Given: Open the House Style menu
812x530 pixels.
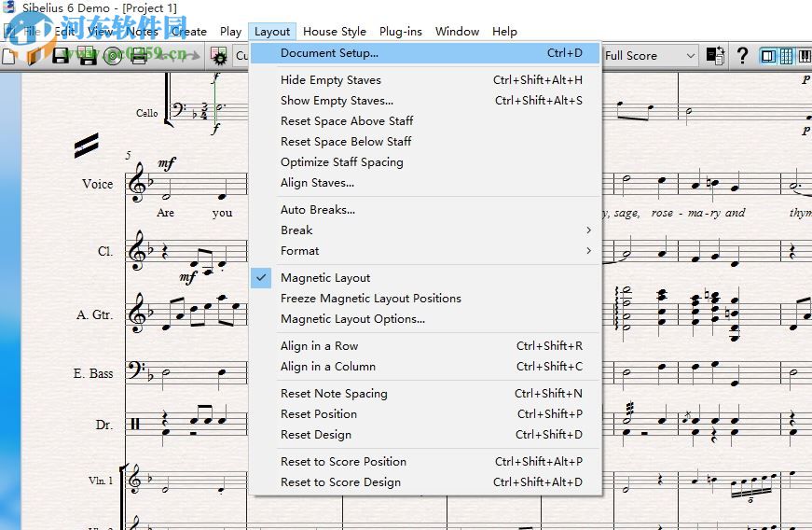Looking at the screenshot, I should point(335,32).
